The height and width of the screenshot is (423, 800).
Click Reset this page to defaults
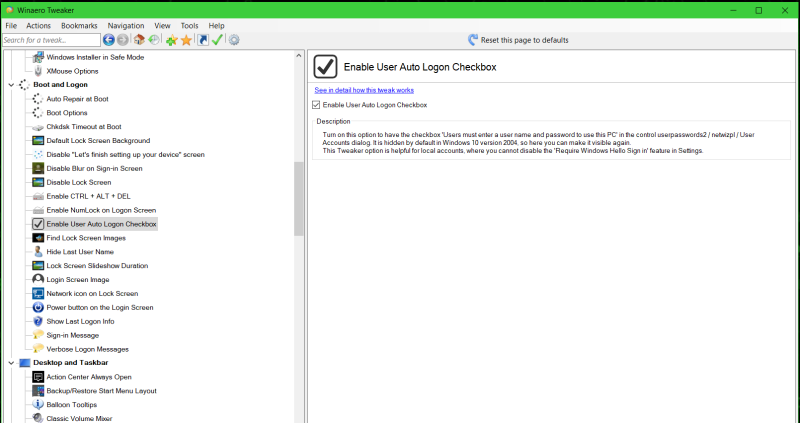tap(518, 40)
